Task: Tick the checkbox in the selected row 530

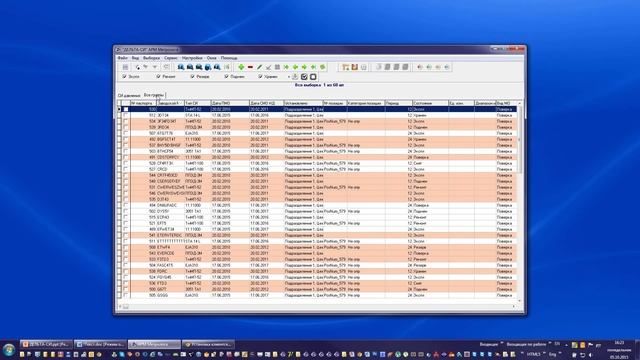Action: click(x=126, y=109)
